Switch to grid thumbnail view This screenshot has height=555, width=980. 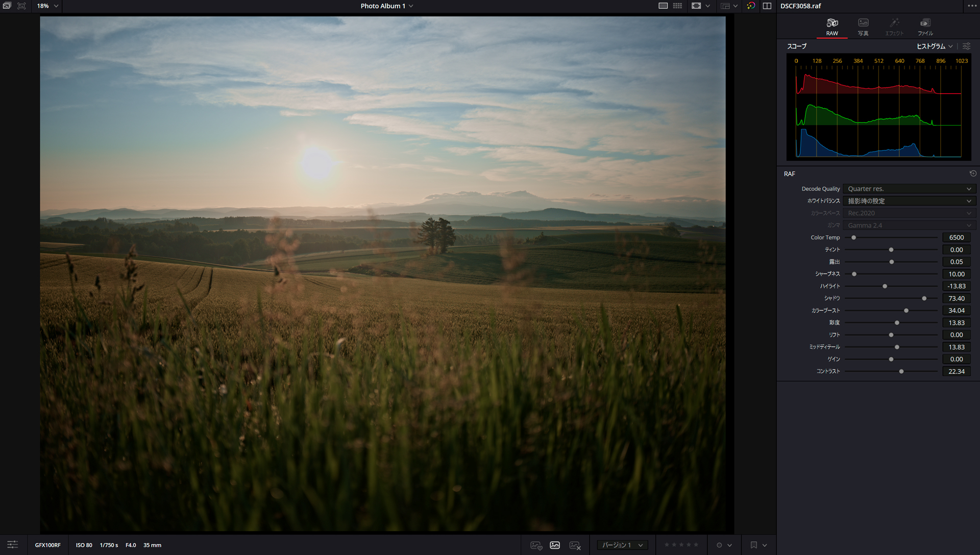pos(677,6)
